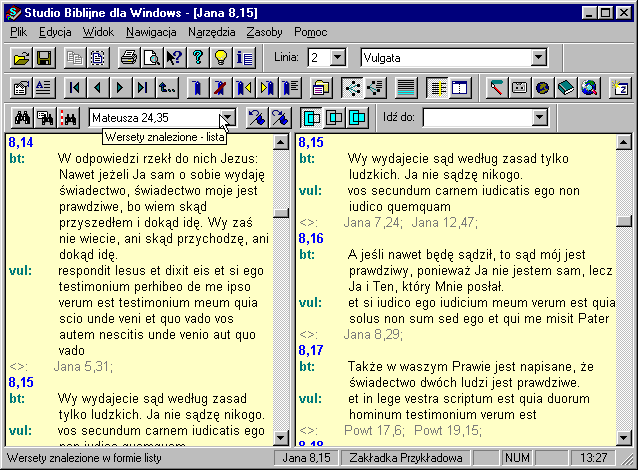Toggle first window synchronization button
Screen dimensions: 638x470
pos(311,118)
